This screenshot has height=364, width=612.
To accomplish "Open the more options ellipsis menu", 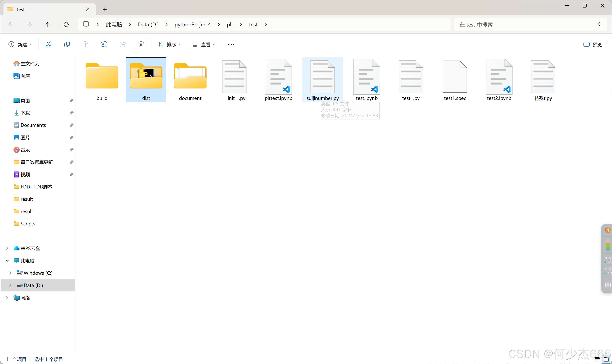I will (x=231, y=44).
